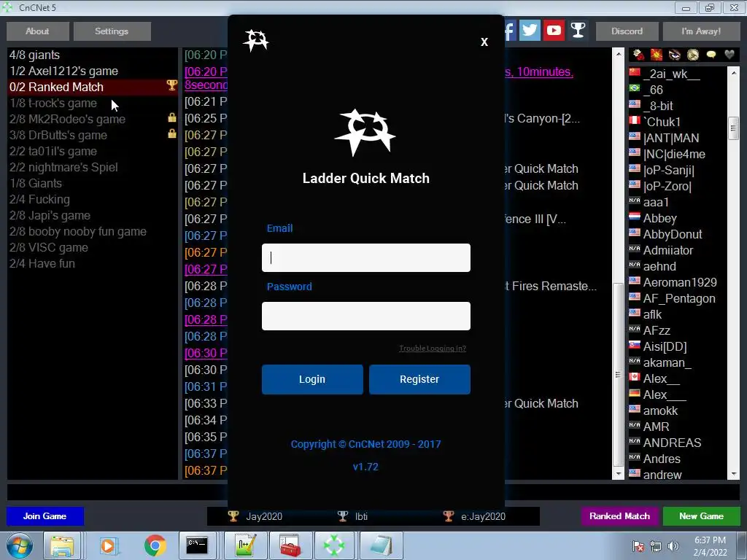Click the Red Alert explosion filter icon
The width and height of the screenshot is (747, 560).
coord(657,55)
